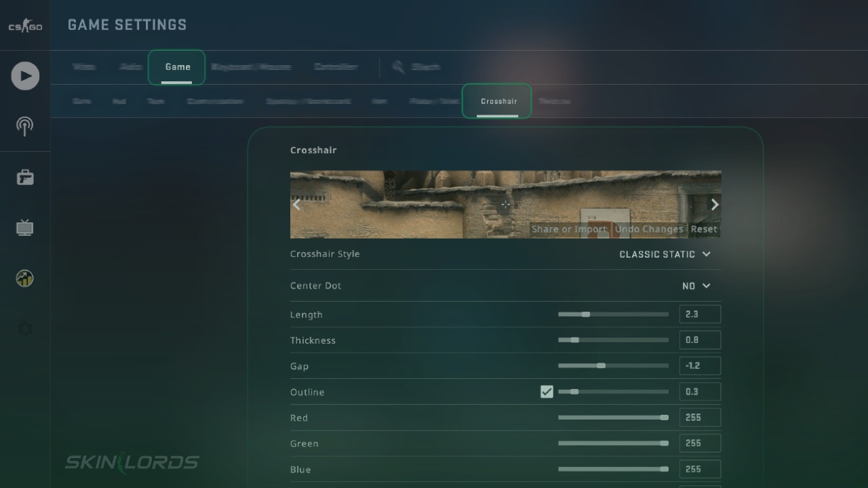Click the Crosshair section heading
868x488 pixels.
(x=313, y=150)
